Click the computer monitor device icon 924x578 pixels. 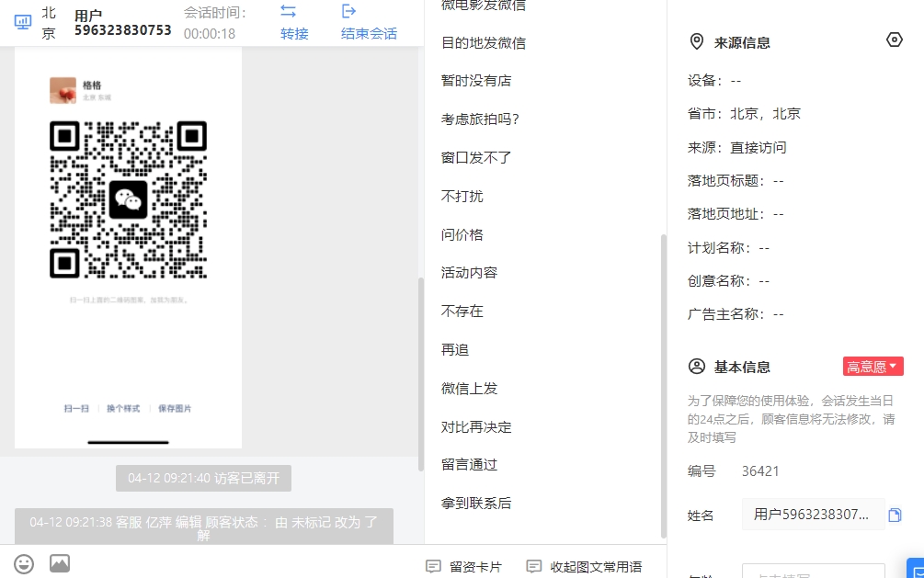pos(23,22)
